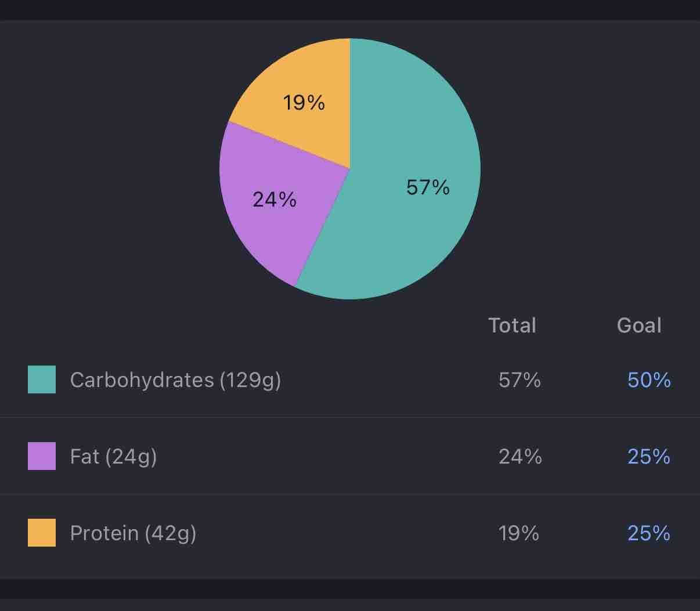Open the Carbohydrates (129g) row
Image resolution: width=700 pixels, height=611 pixels.
point(175,380)
